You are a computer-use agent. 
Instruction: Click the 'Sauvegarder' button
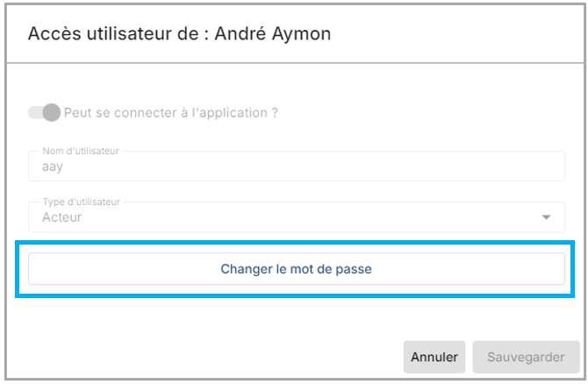[526, 357]
